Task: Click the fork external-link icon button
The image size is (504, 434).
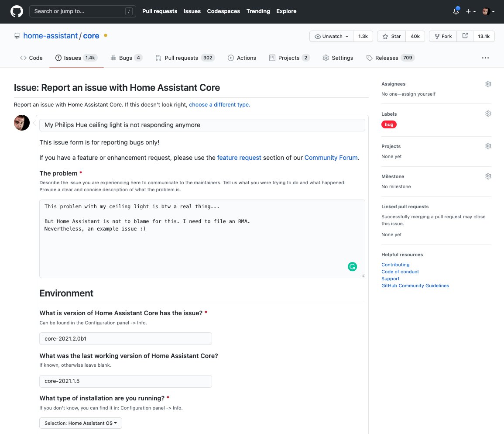Action: pos(465,36)
